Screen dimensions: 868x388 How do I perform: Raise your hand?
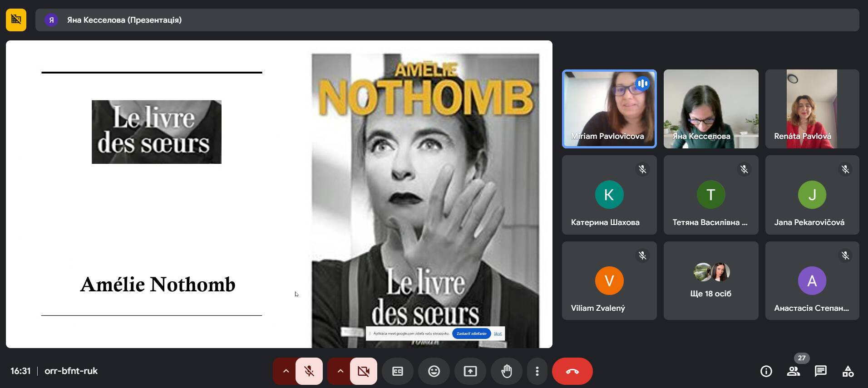tap(507, 371)
